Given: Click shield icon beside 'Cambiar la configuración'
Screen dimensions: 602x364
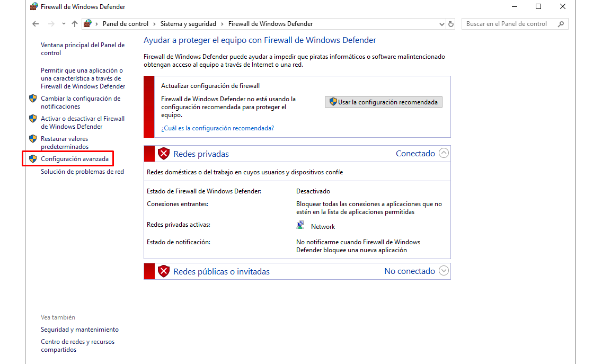Looking at the screenshot, I should coord(33,99).
